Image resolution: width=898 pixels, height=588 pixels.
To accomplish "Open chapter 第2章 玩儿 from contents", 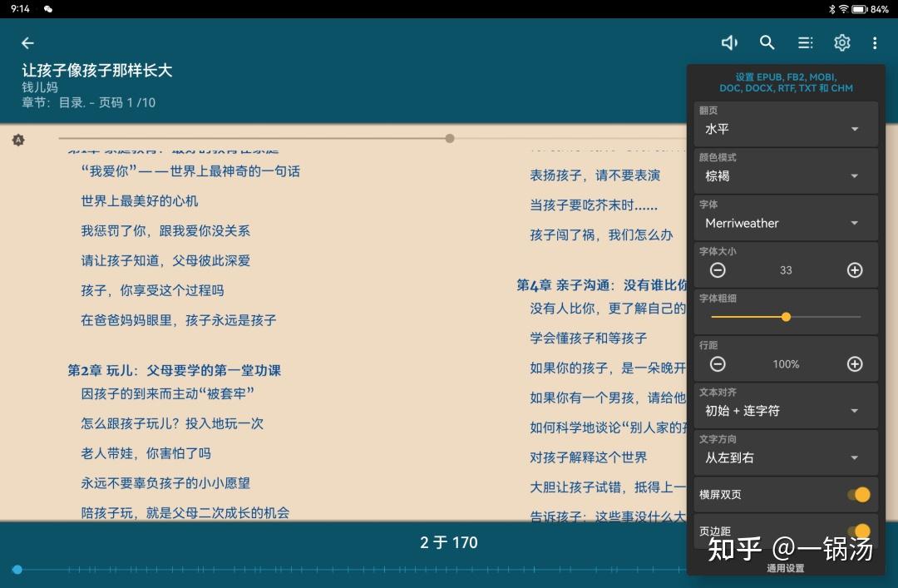I will click(175, 369).
